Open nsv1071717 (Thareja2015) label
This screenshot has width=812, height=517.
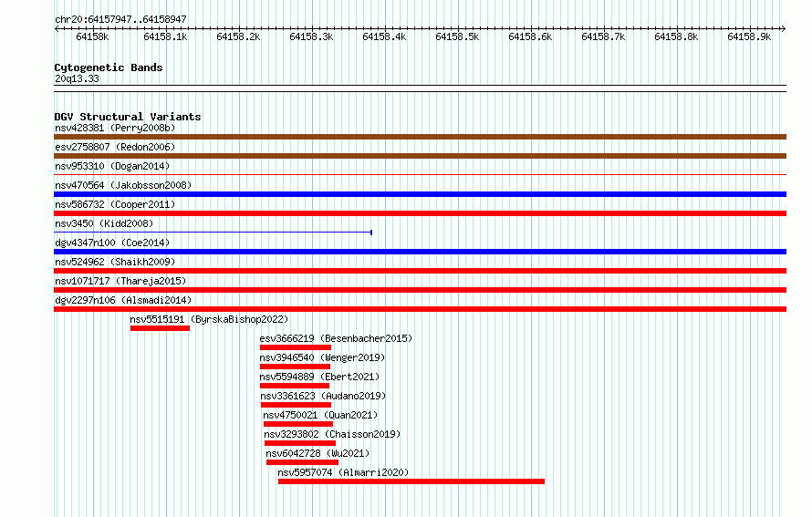pos(120,281)
